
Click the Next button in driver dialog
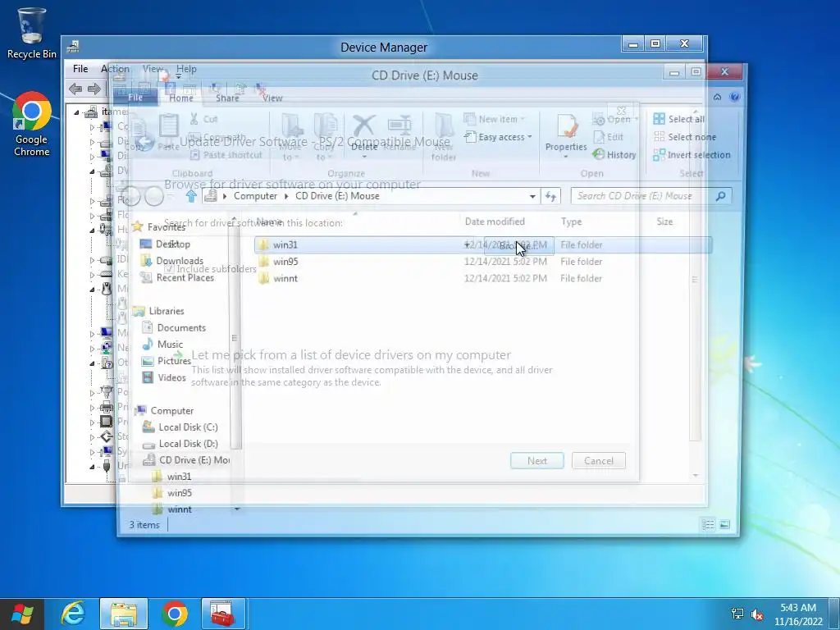tap(536, 461)
